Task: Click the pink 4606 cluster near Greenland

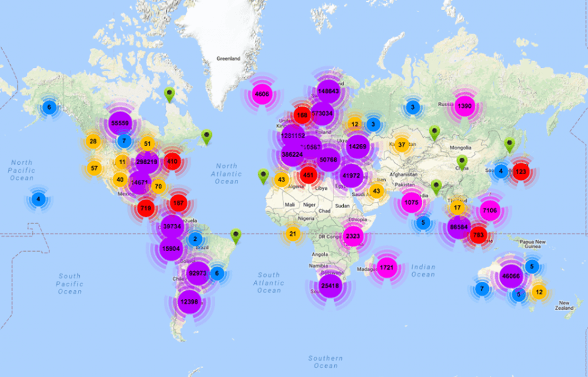Action: [262, 94]
